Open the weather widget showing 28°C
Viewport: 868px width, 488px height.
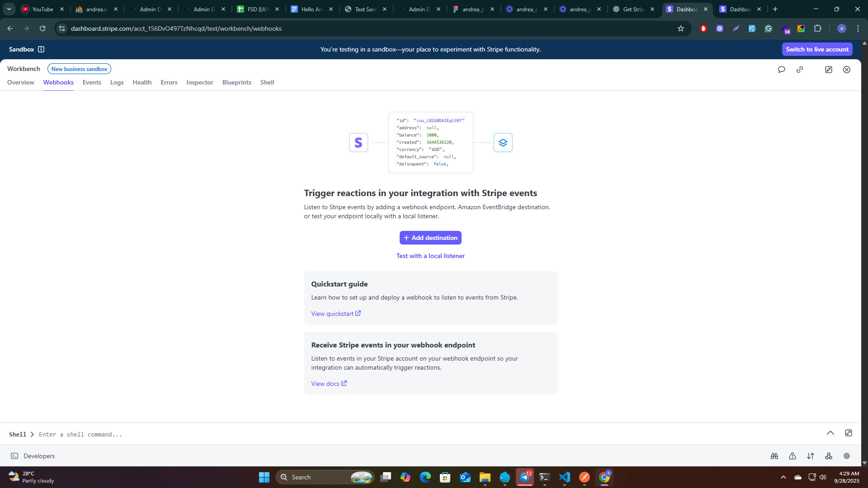(x=31, y=477)
